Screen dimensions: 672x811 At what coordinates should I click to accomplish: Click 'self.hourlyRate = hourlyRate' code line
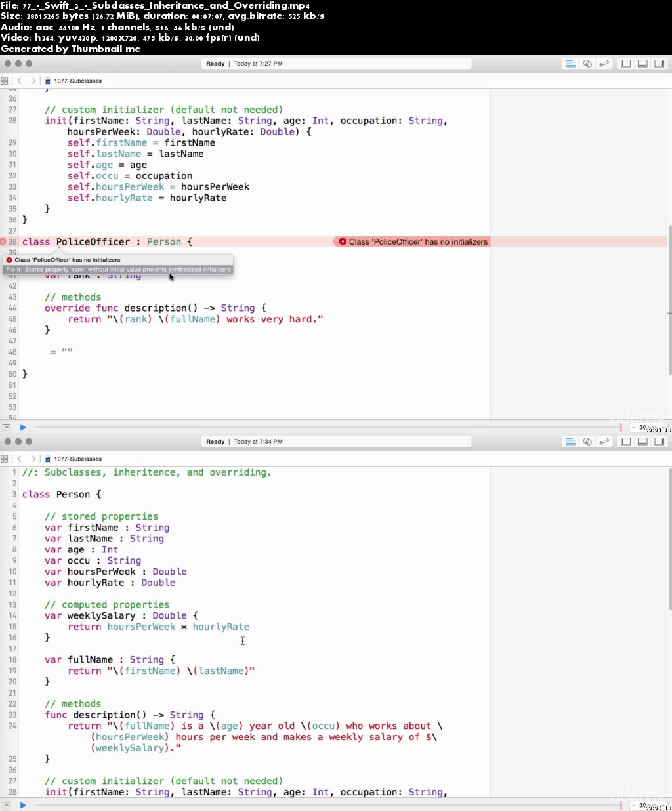147,198
